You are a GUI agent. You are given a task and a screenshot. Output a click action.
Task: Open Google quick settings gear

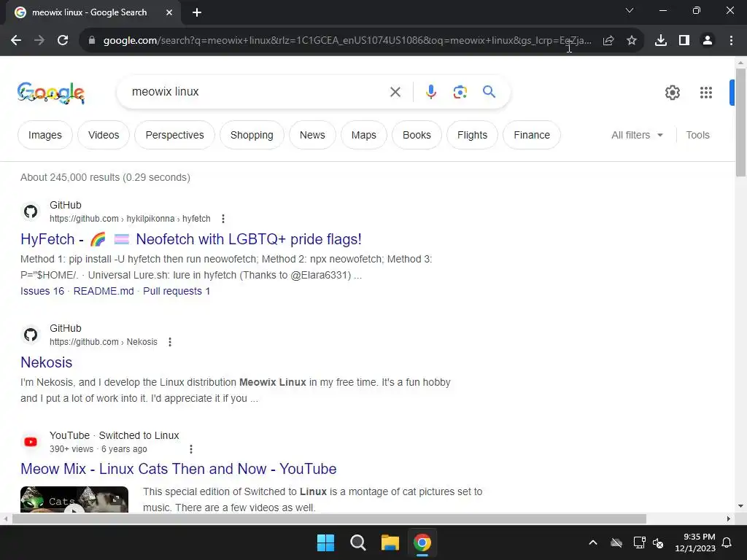point(673,93)
